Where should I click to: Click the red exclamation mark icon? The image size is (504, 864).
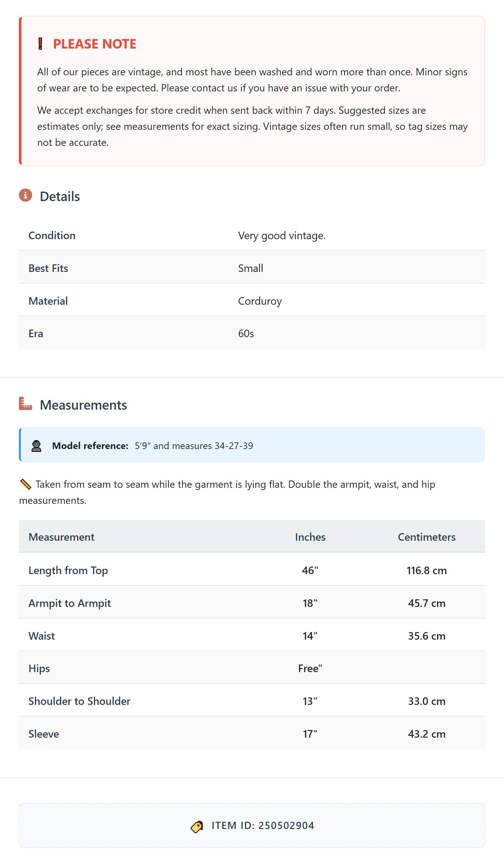40,44
